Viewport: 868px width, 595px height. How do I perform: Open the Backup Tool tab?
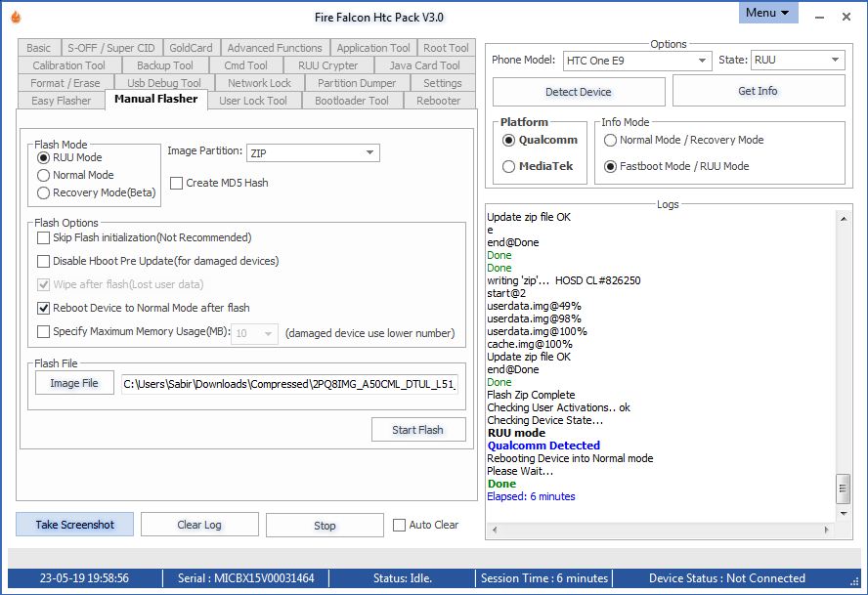click(x=165, y=65)
